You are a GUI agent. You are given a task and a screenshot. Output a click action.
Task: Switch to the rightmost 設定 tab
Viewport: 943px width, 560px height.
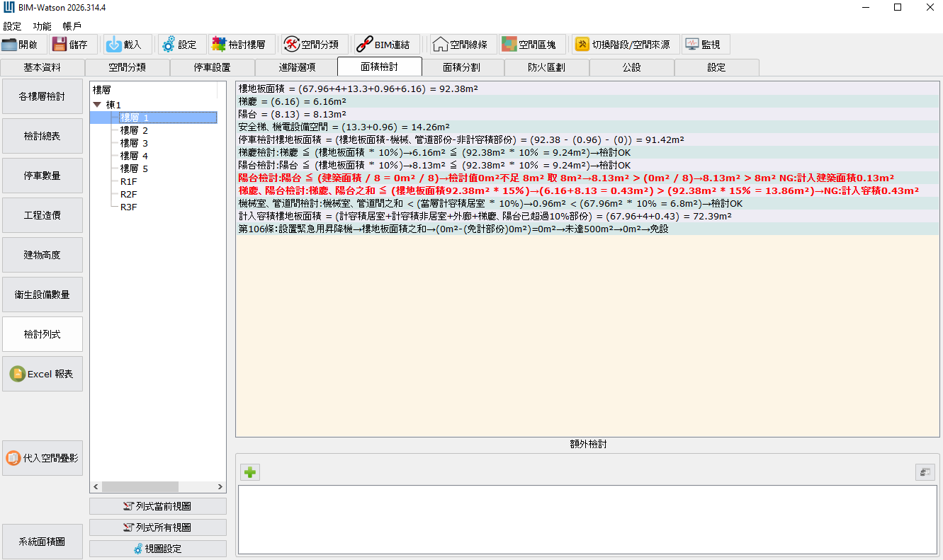(x=717, y=68)
